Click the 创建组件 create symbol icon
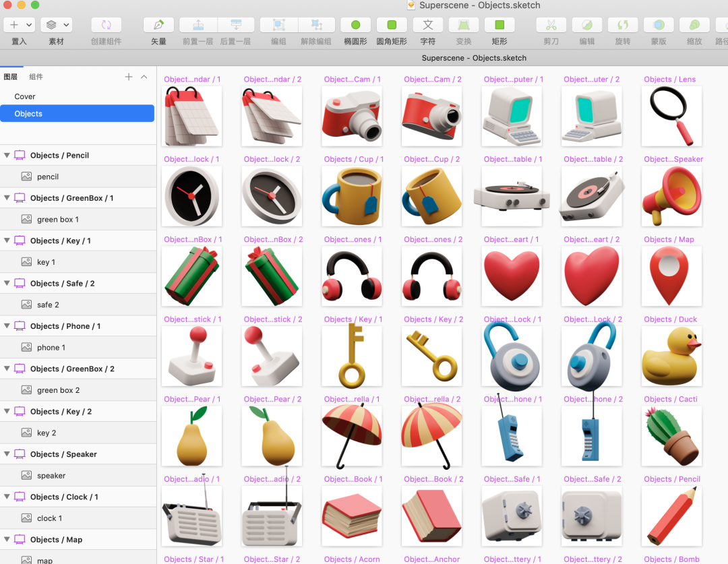Image resolution: width=728 pixels, height=564 pixels. click(107, 25)
